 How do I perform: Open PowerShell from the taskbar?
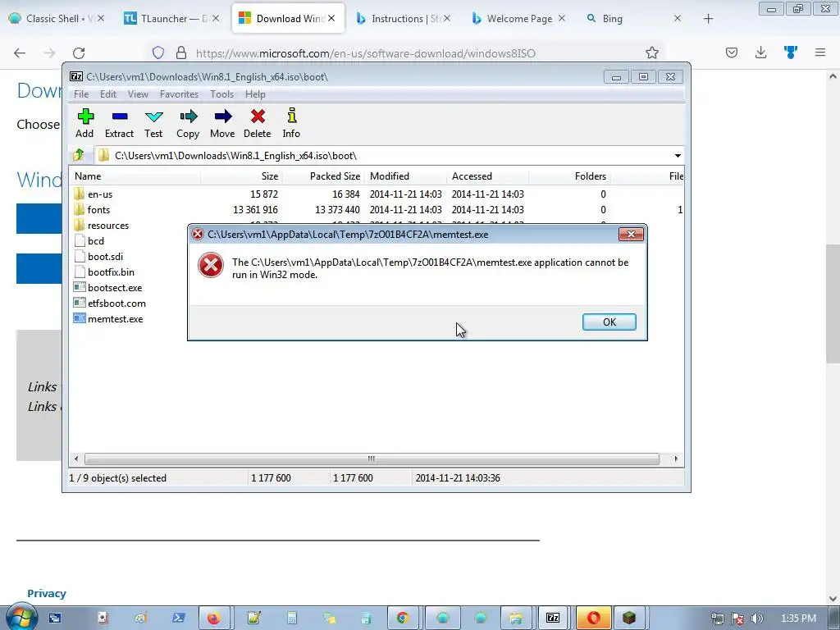tap(178, 619)
